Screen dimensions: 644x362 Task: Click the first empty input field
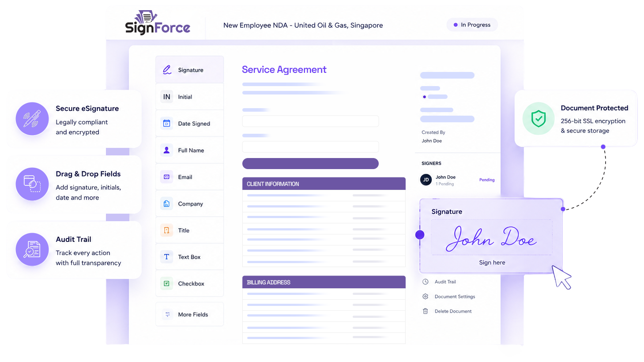pyautogui.click(x=310, y=121)
